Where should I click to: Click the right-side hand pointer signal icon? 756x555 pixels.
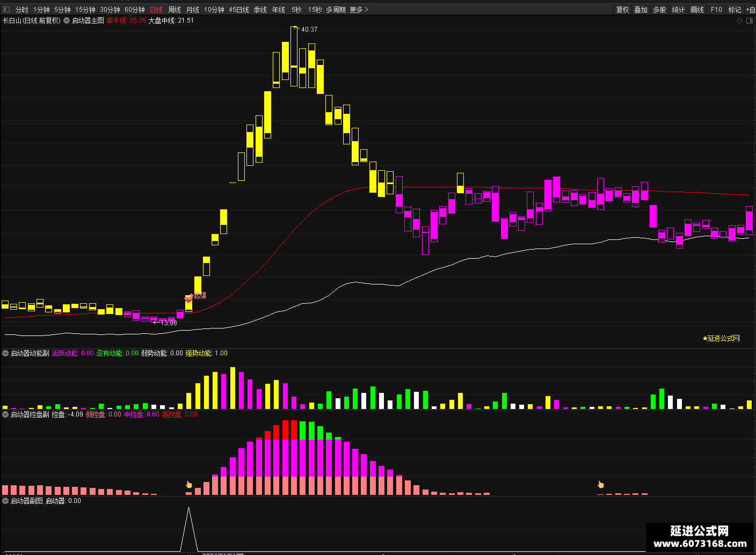(x=600, y=484)
